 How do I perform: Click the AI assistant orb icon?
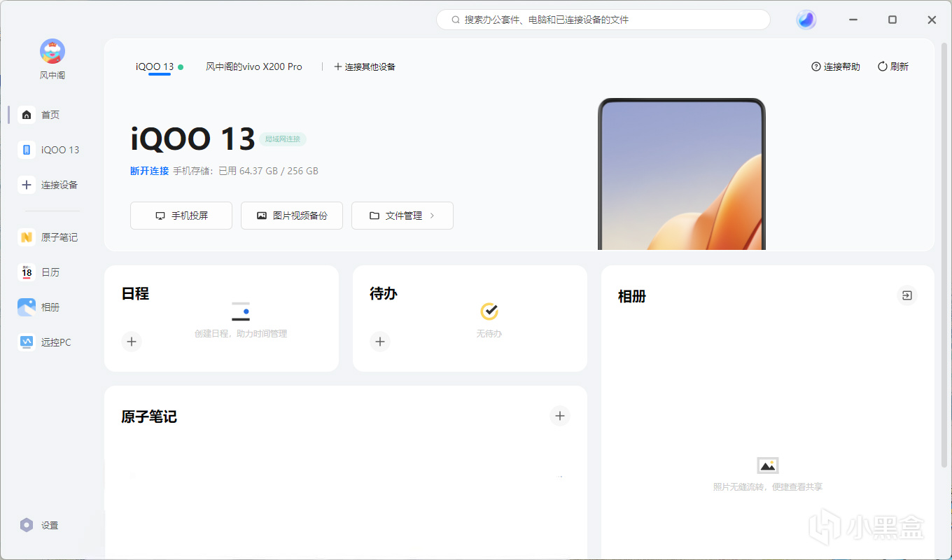806,20
